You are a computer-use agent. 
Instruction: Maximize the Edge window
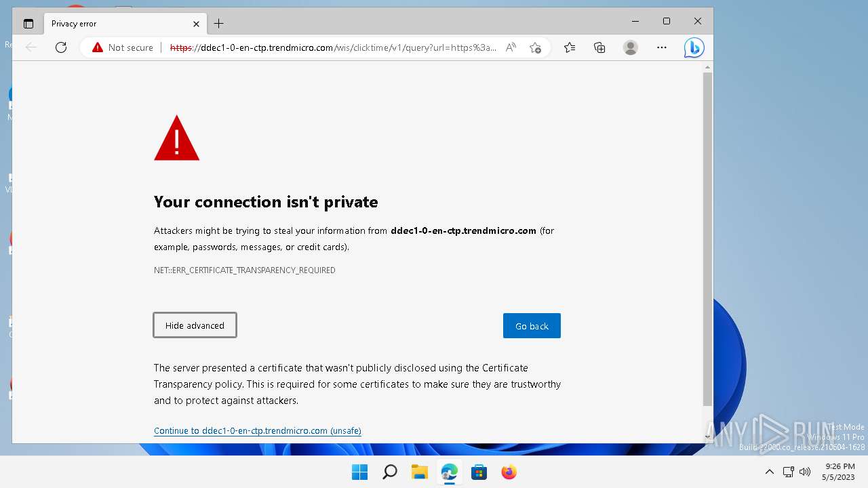coord(667,22)
